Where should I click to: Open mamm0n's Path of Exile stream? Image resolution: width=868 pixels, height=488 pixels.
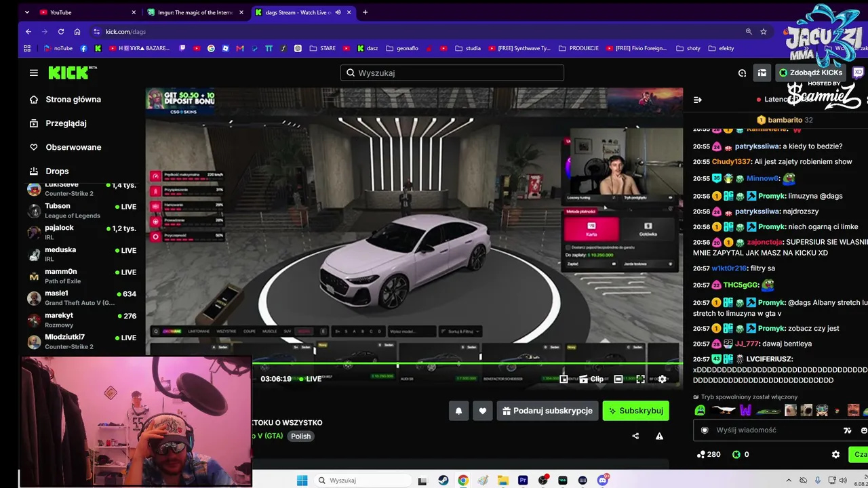coord(81,276)
